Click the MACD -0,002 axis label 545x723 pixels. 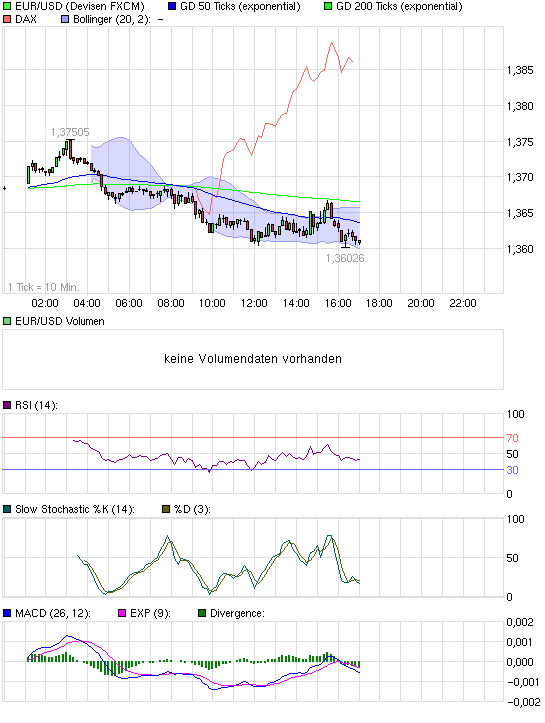point(523,702)
